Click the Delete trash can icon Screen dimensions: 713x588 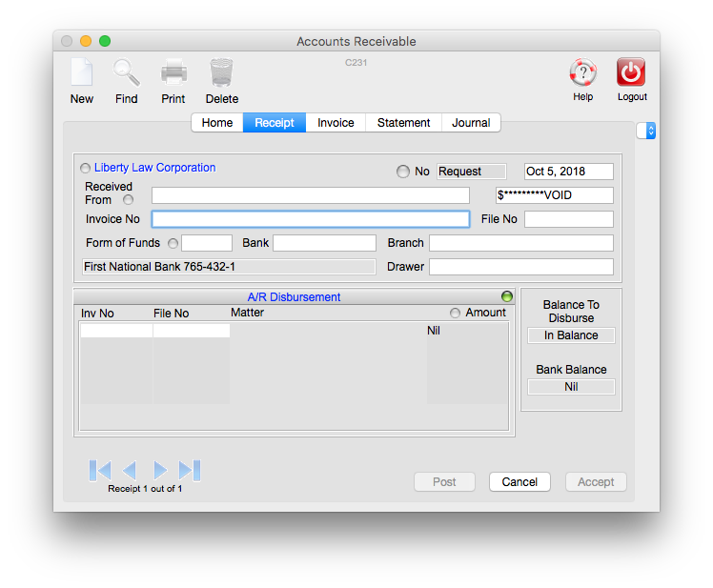(221, 74)
